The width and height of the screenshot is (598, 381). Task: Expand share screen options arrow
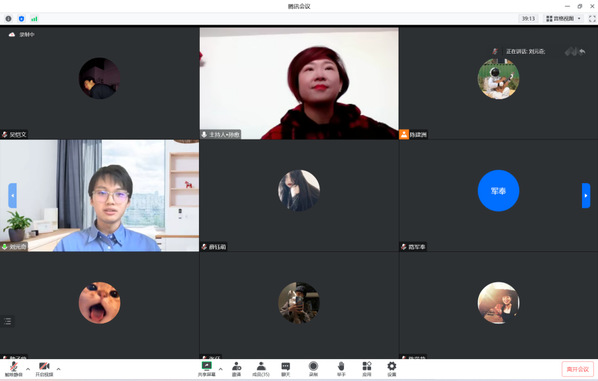click(x=220, y=369)
